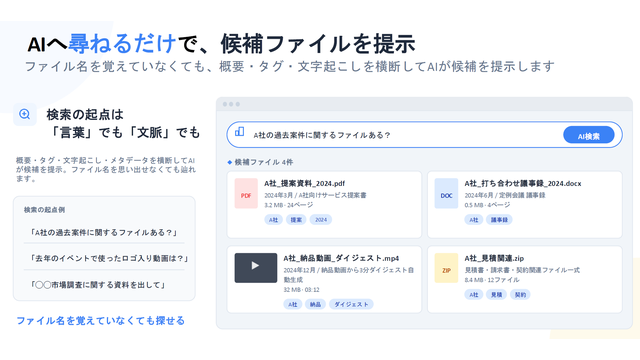
Task: Click the zip detail 8.4 MB · 12ファイル
Action: tap(492, 280)
